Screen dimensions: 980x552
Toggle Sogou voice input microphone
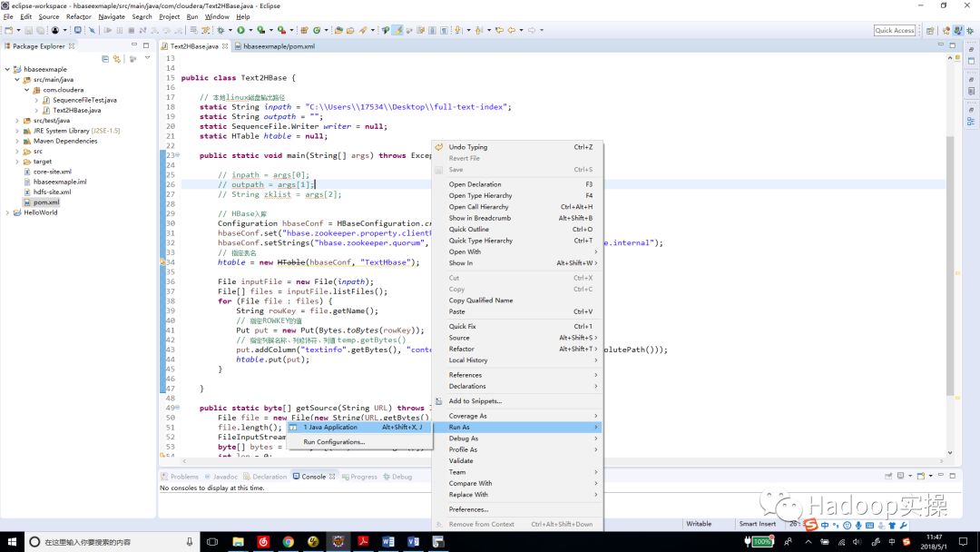point(858,525)
